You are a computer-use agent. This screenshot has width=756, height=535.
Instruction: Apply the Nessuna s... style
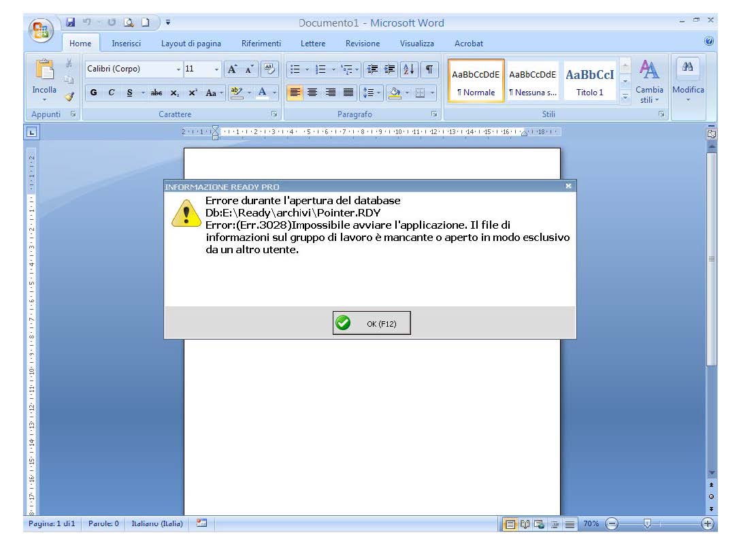coord(533,81)
